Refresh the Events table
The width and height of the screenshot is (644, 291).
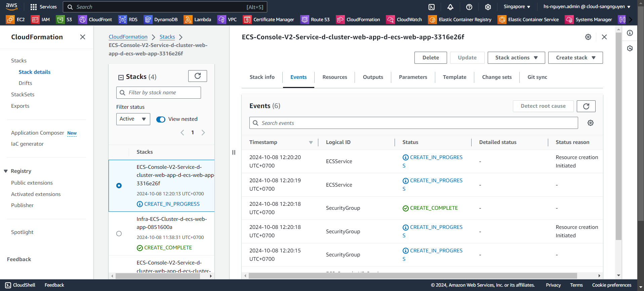(x=586, y=106)
